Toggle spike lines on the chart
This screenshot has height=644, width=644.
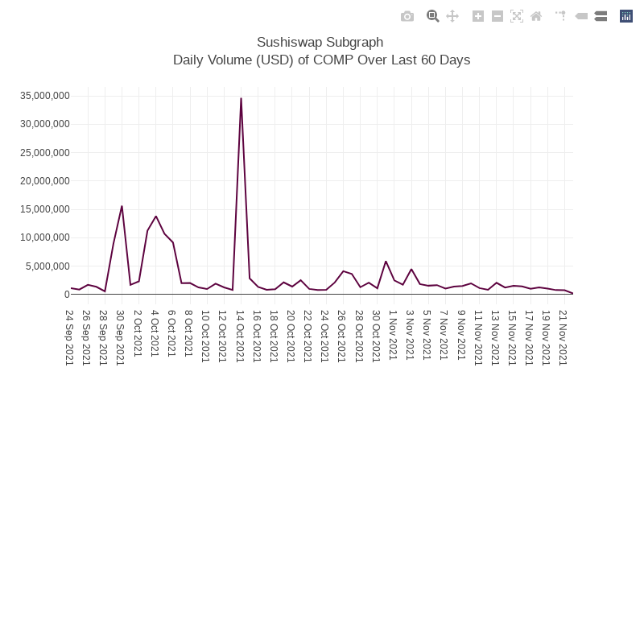click(560, 16)
